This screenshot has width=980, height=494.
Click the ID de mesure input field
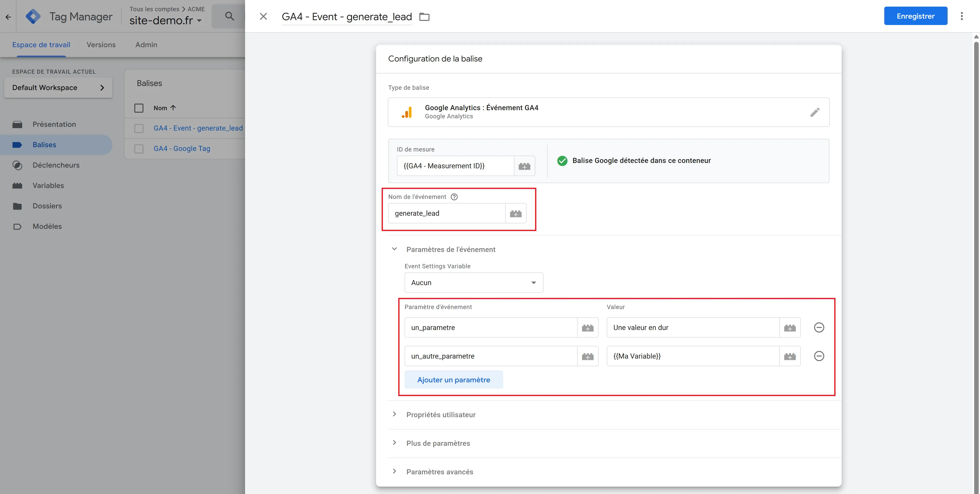click(x=455, y=166)
